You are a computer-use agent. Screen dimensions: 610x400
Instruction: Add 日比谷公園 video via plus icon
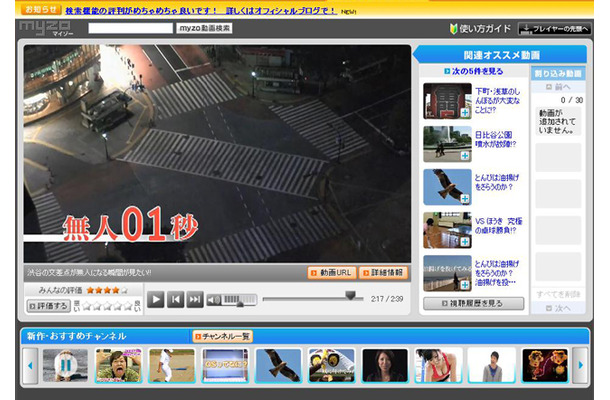tap(465, 156)
